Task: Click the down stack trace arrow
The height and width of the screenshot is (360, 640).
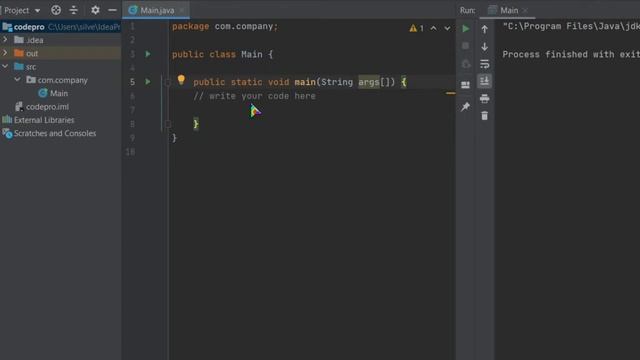Action: pyautogui.click(x=484, y=47)
